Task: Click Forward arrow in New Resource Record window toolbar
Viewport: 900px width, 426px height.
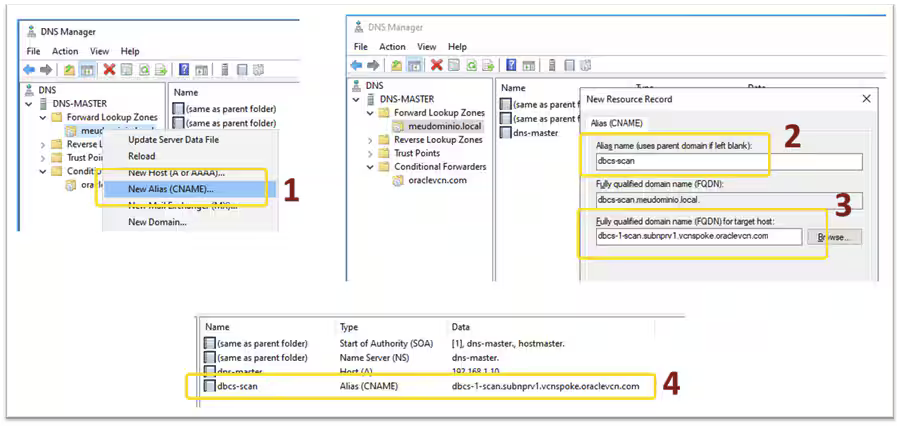Action: (x=373, y=65)
